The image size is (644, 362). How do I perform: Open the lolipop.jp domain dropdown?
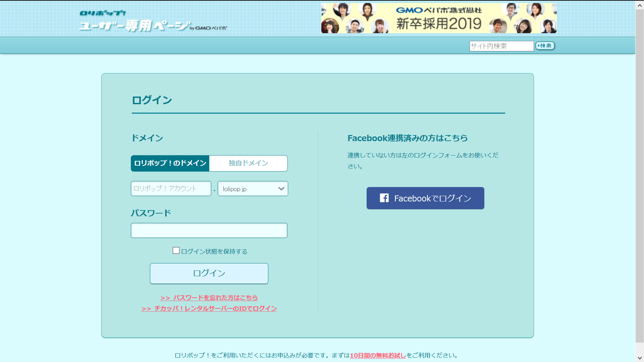pyautogui.click(x=249, y=189)
